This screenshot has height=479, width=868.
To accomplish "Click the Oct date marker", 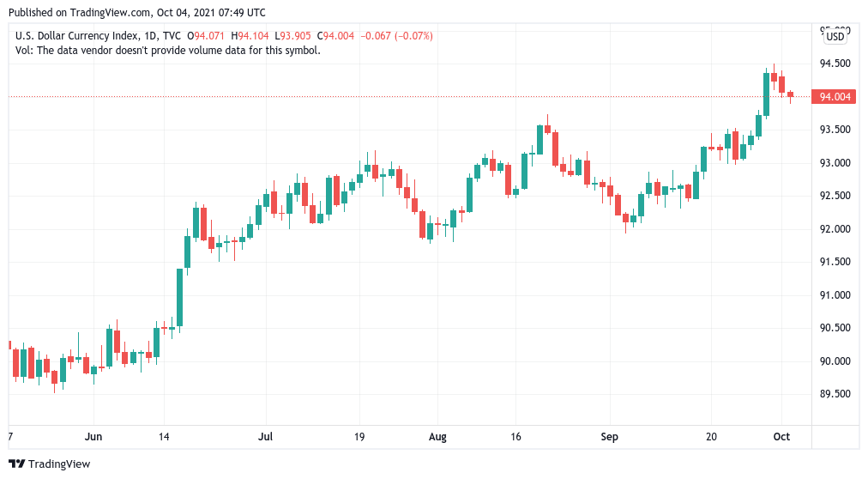I will pos(781,437).
